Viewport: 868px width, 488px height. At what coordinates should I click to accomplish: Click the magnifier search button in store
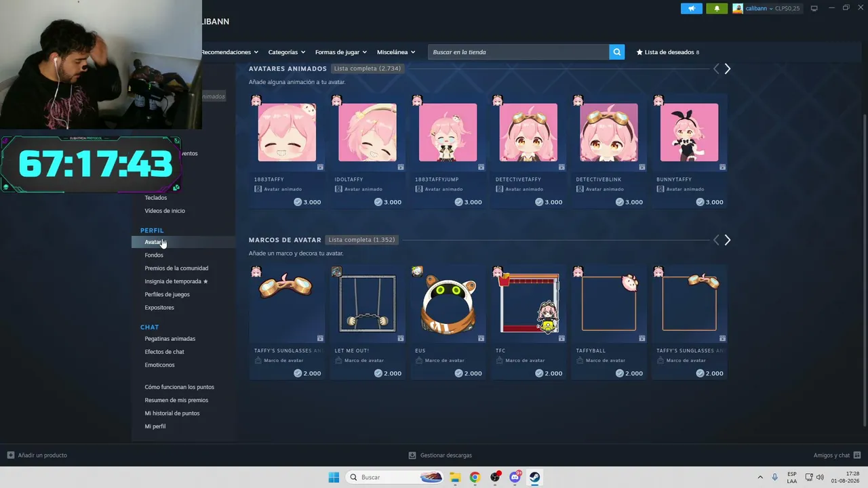(x=616, y=52)
